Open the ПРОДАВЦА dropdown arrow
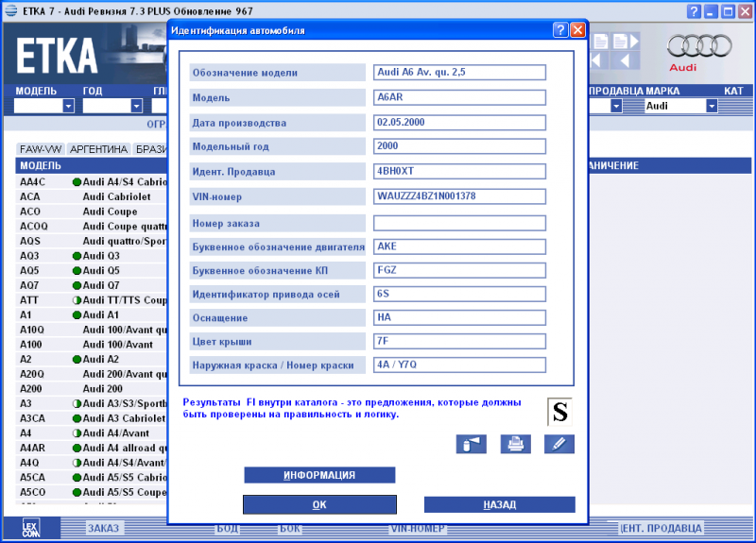Screen dimensions: 756x543 click(x=616, y=106)
